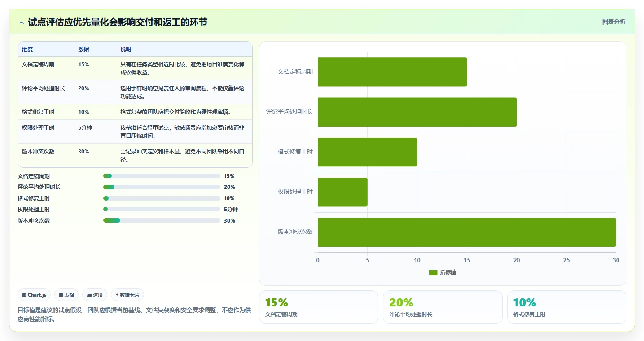Image resolution: width=644 pixels, height=341 pixels.
Task: Click the 5分钟 value in table
Action: [x=85, y=128]
